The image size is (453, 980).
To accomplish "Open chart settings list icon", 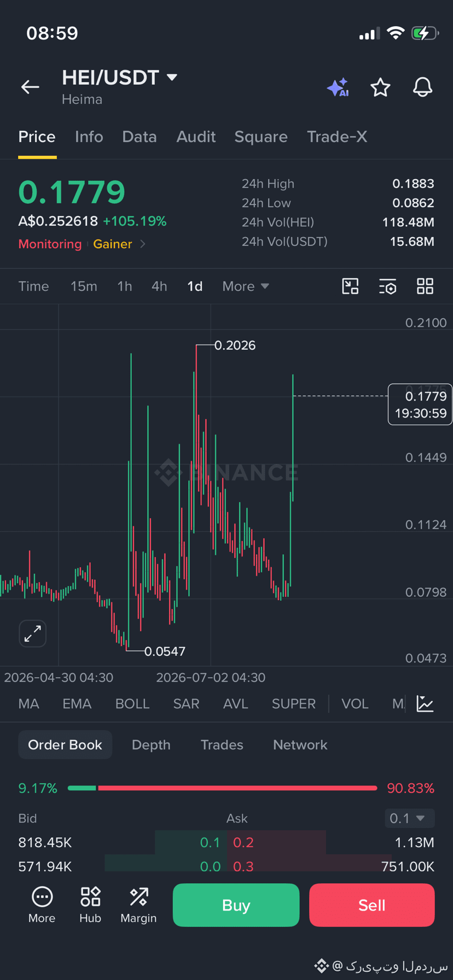I will pyautogui.click(x=387, y=286).
